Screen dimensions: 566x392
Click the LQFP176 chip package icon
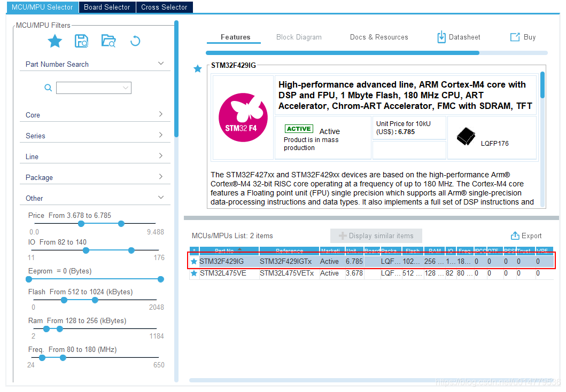466,137
